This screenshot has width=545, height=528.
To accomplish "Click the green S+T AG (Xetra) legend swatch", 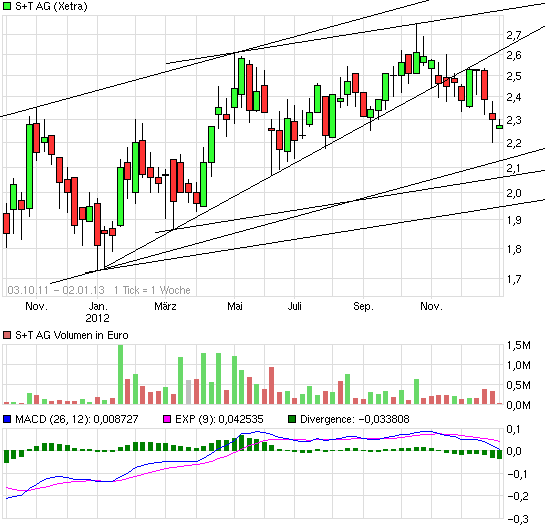I will 7,6.
